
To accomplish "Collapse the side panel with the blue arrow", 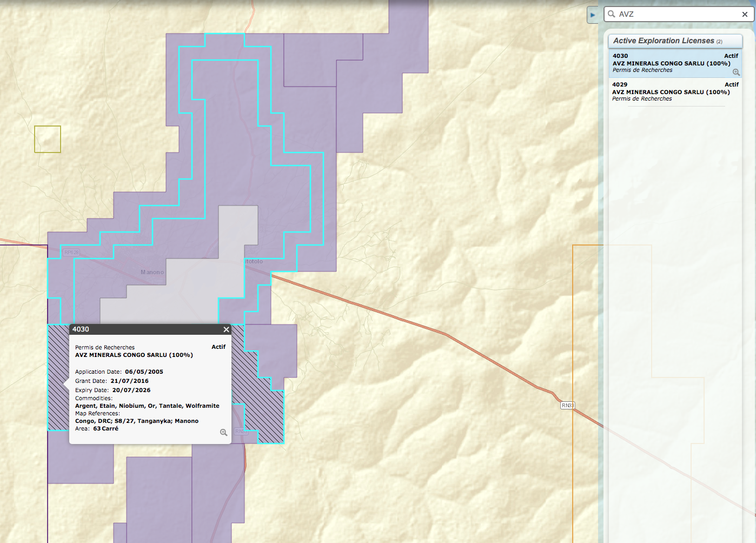I will coord(593,15).
